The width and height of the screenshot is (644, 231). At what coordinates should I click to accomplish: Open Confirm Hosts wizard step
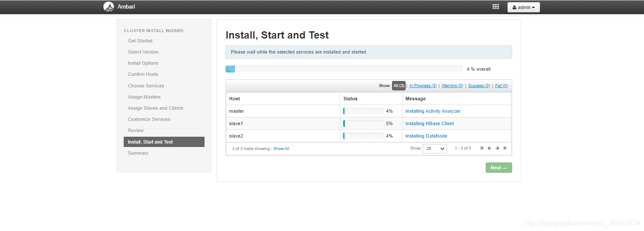[x=143, y=74]
